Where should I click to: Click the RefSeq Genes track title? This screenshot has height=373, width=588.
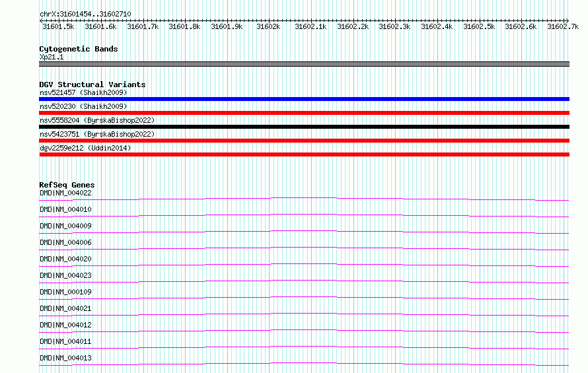[67, 185]
